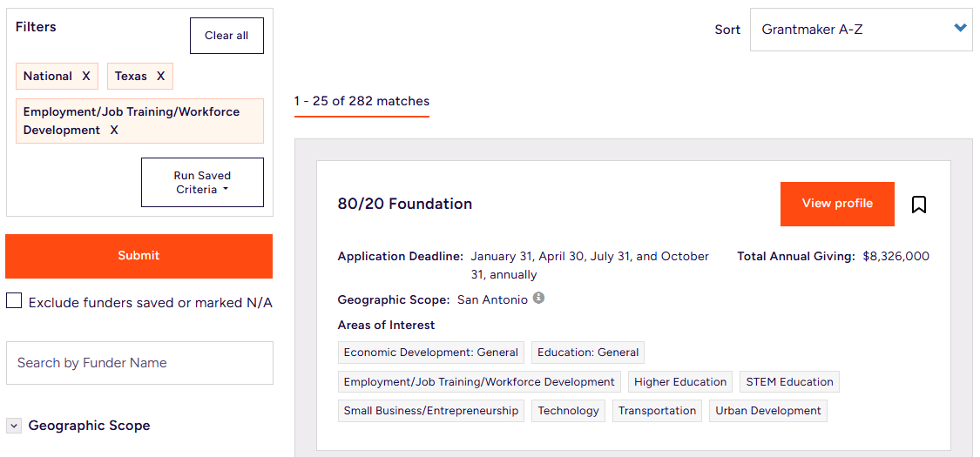The width and height of the screenshot is (980, 457).
Task: Click the Search by Funder Name field
Action: (x=139, y=363)
